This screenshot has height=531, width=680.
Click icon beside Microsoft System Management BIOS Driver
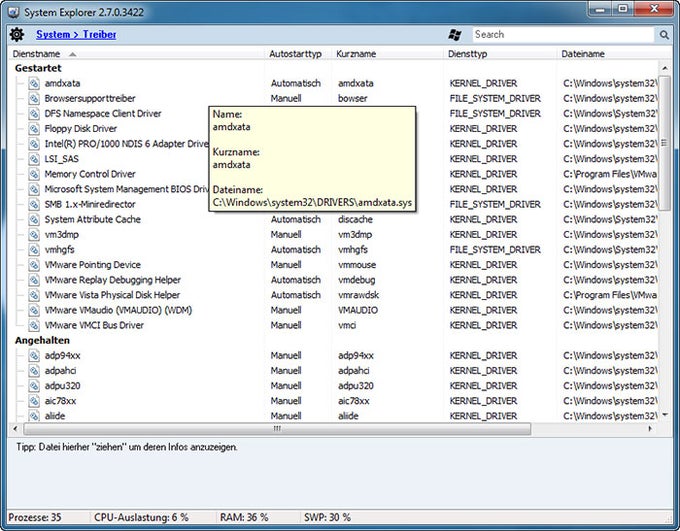[34, 189]
